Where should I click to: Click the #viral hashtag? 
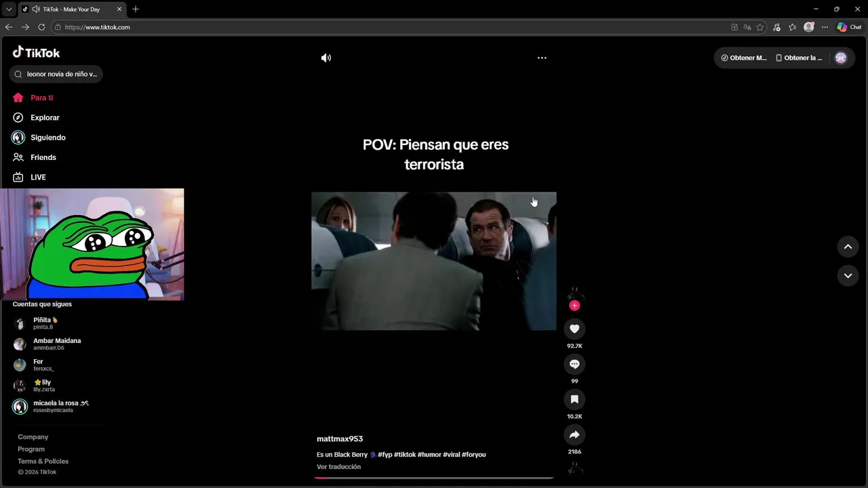[x=452, y=455]
